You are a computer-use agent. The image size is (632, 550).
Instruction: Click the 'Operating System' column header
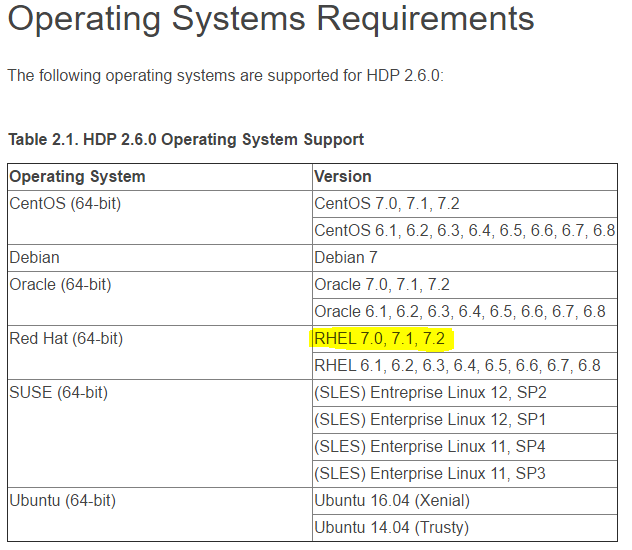pyautogui.click(x=160, y=177)
